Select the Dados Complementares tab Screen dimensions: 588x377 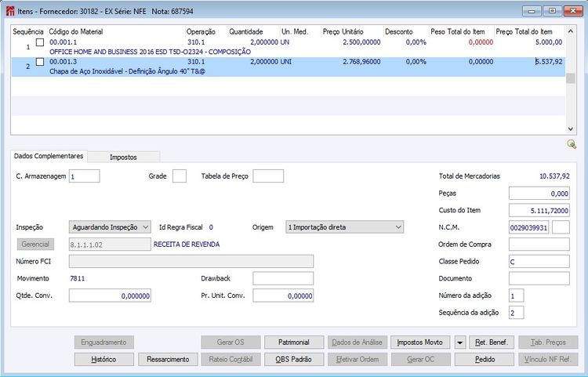tap(49, 156)
